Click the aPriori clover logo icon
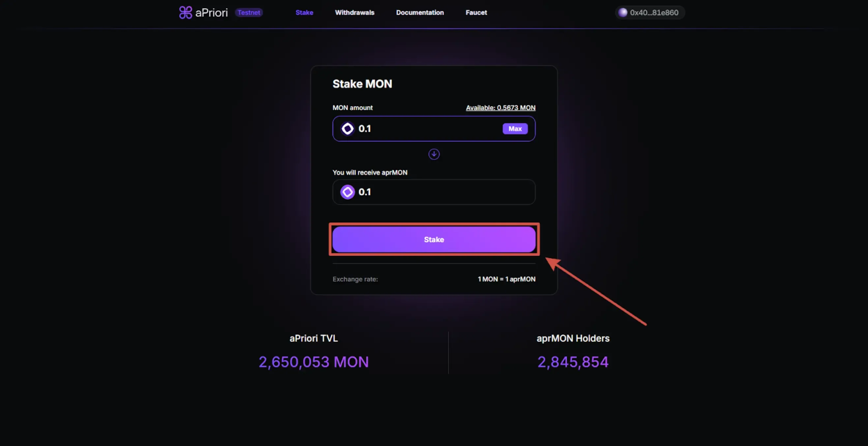The height and width of the screenshot is (446, 868). tap(185, 13)
